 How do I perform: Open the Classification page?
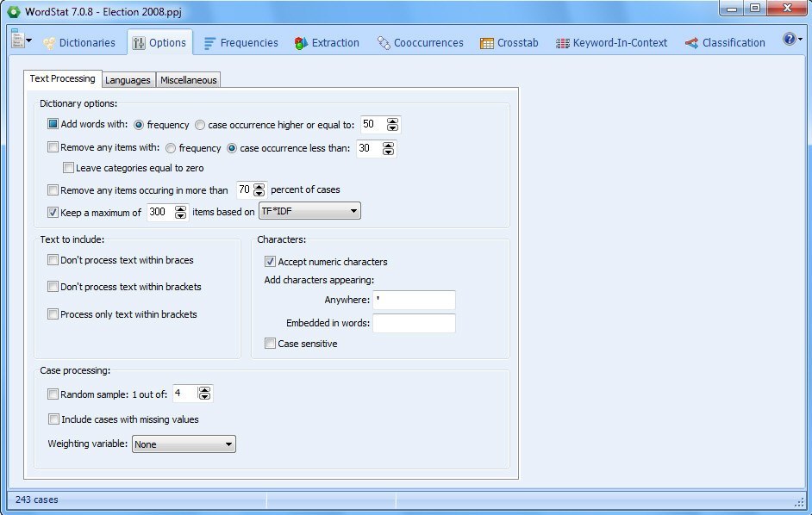click(x=725, y=42)
